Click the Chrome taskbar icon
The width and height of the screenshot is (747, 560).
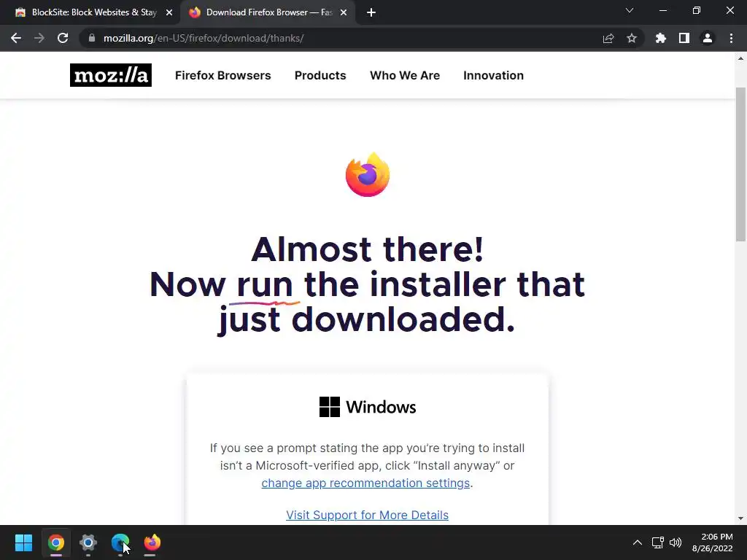pos(55,542)
